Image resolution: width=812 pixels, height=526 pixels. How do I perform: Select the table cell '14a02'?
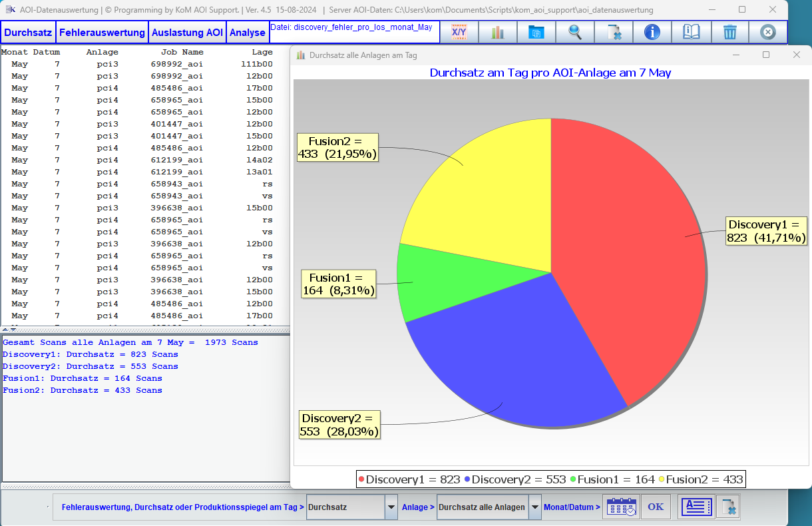(x=260, y=160)
